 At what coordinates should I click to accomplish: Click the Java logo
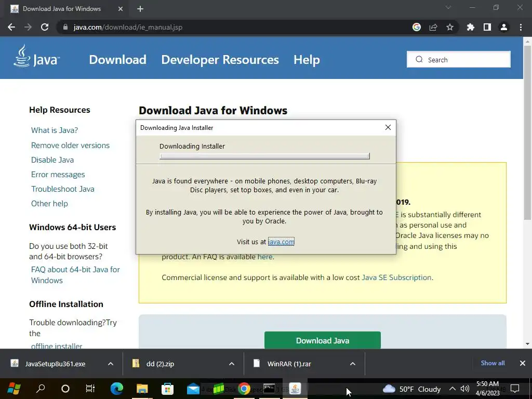pos(37,56)
